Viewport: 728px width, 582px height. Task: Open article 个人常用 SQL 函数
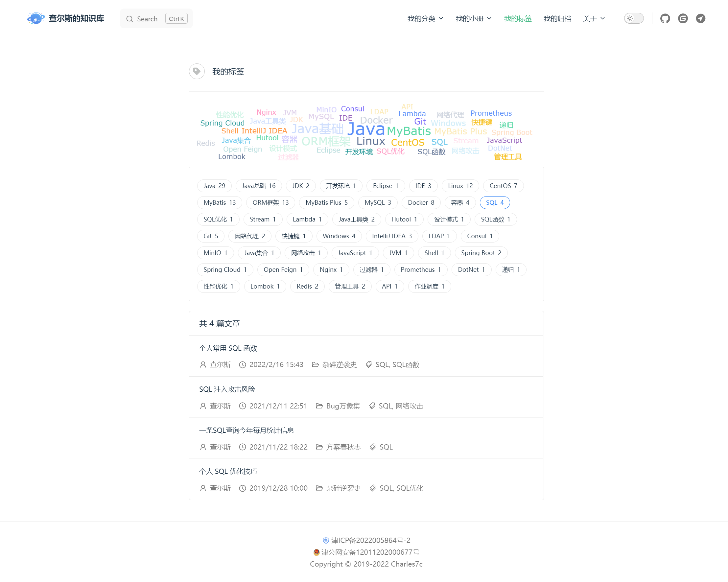pyautogui.click(x=228, y=348)
